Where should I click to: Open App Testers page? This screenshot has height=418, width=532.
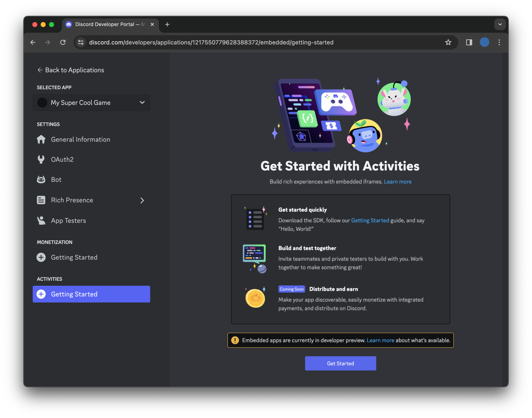click(91, 221)
